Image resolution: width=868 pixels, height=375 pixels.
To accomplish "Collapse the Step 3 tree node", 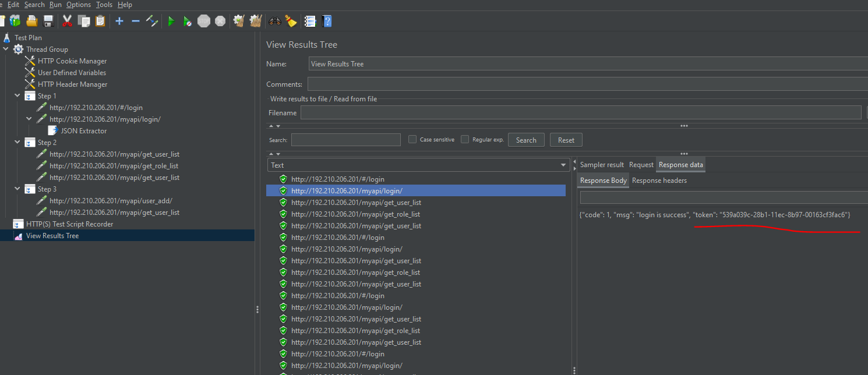I will [17, 189].
